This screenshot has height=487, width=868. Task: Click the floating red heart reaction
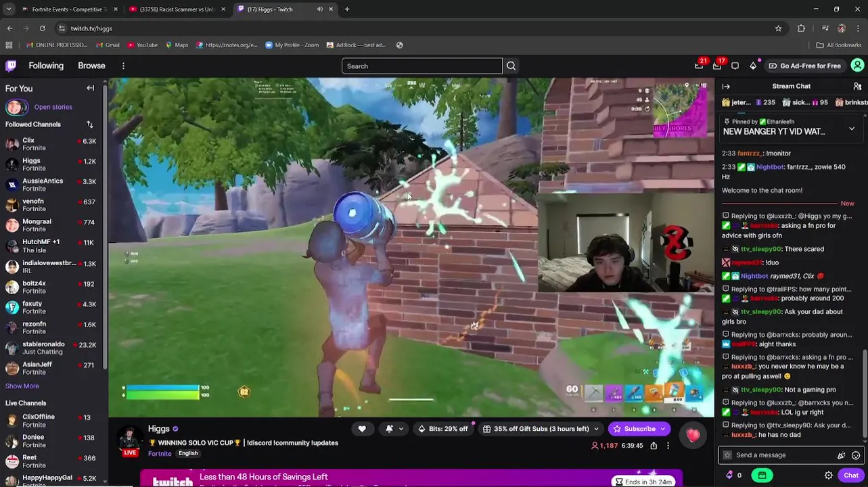click(x=693, y=436)
